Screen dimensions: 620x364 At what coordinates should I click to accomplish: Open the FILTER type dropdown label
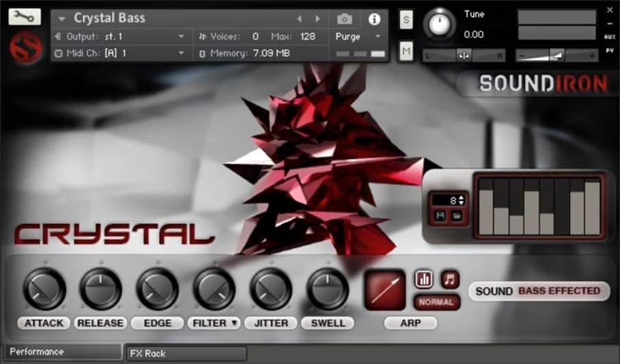(214, 323)
